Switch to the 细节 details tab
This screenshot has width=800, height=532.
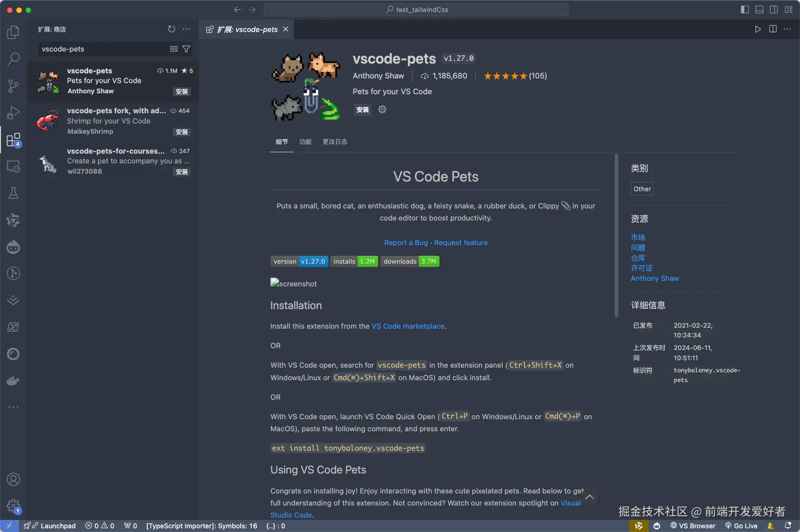pos(282,142)
